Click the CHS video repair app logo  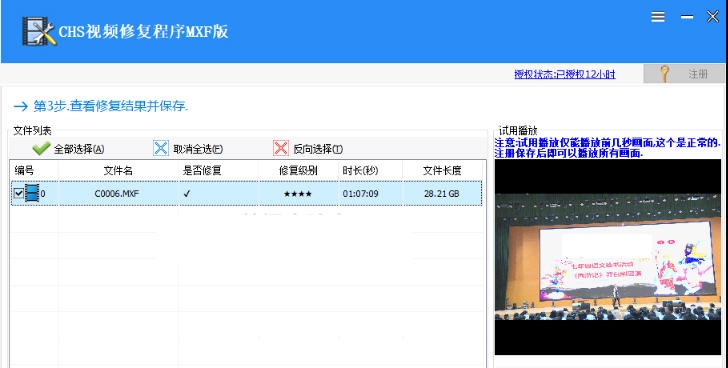coord(39,31)
